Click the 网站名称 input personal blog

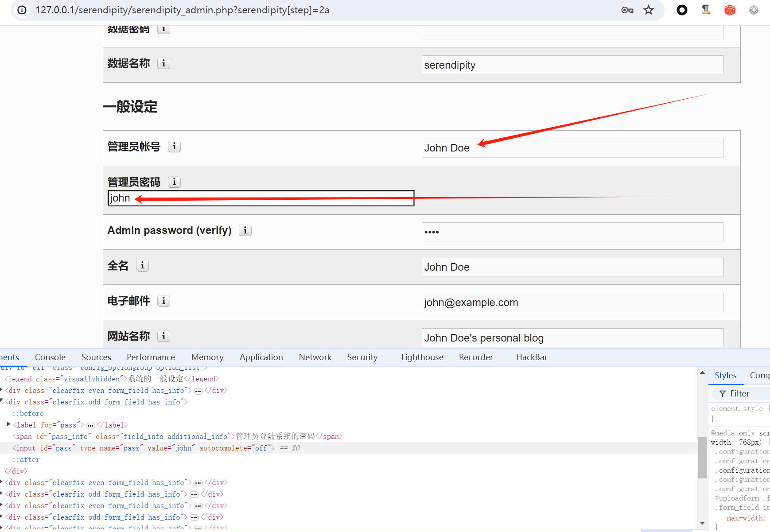[x=572, y=338]
